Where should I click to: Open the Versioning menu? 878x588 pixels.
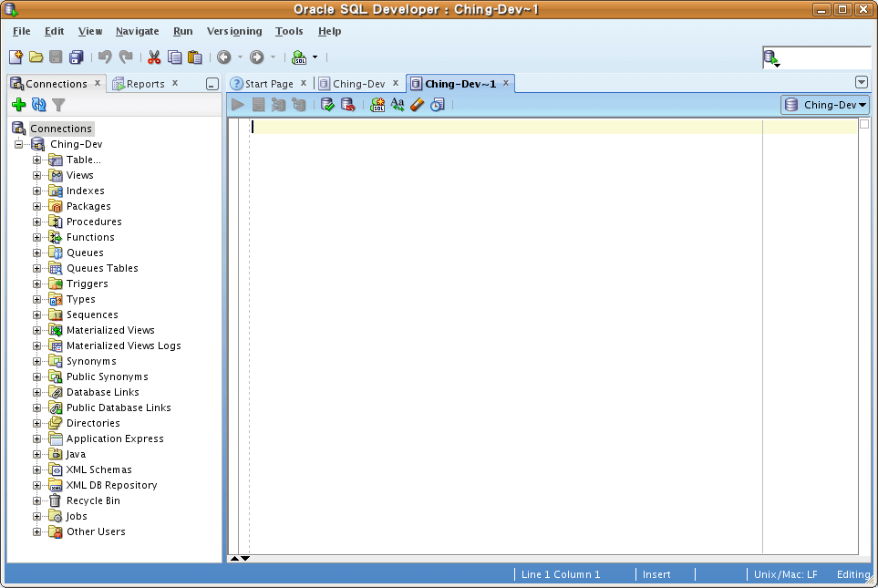click(234, 31)
